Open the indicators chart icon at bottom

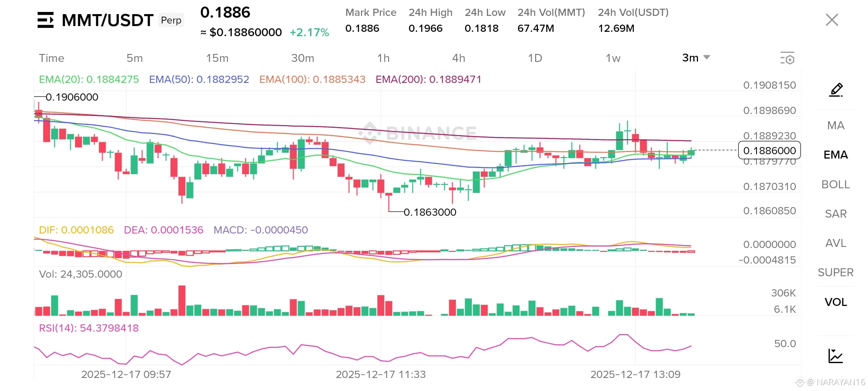click(835, 356)
